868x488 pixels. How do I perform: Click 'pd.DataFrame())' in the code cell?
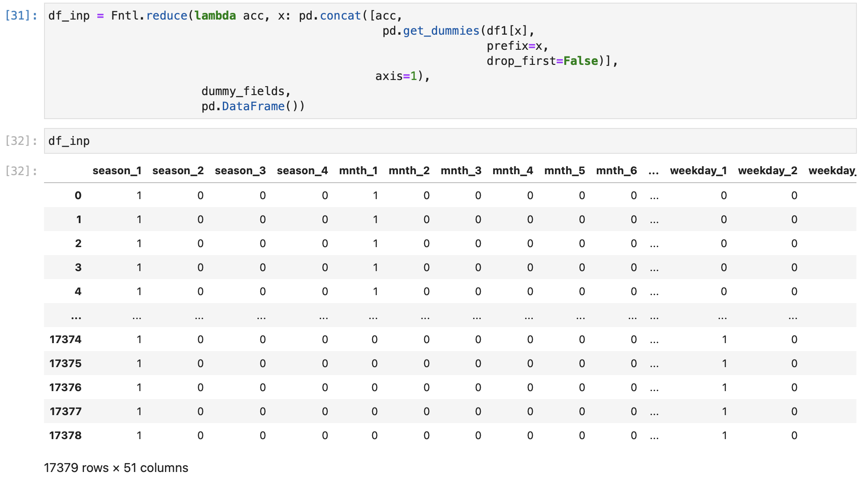pyautogui.click(x=253, y=106)
